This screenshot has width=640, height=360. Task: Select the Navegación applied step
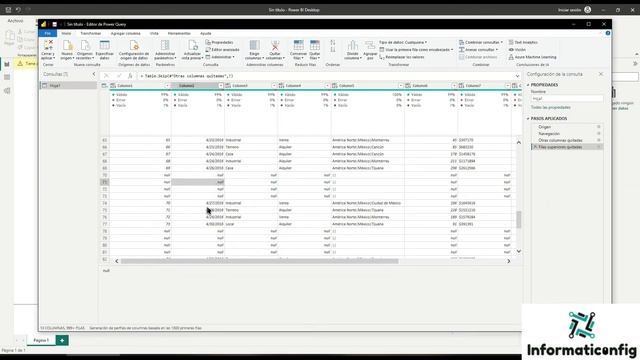(567, 133)
